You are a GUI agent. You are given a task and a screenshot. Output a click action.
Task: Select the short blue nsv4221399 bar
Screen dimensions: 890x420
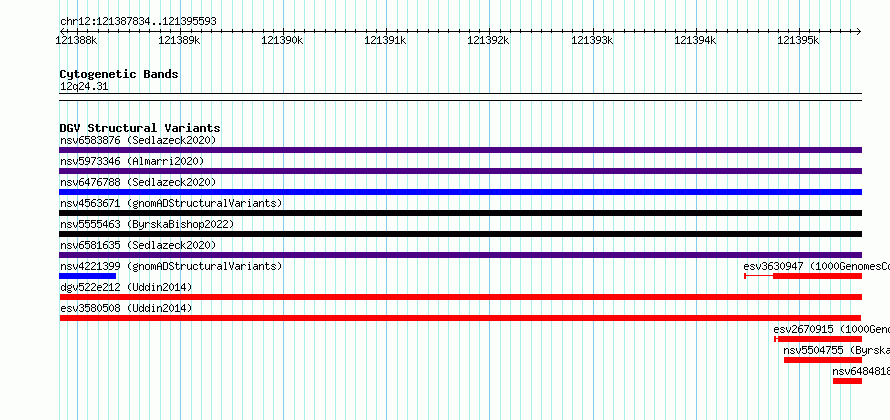pyautogui.click(x=87, y=276)
